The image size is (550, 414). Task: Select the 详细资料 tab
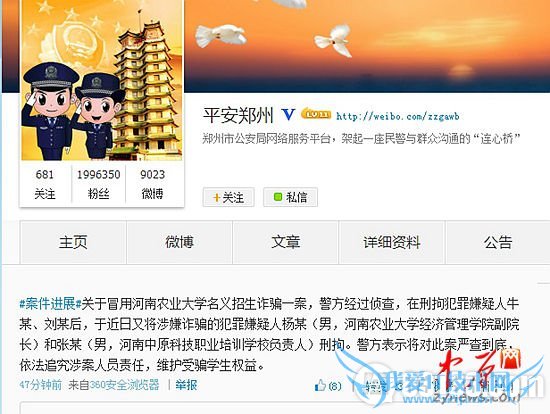(392, 242)
